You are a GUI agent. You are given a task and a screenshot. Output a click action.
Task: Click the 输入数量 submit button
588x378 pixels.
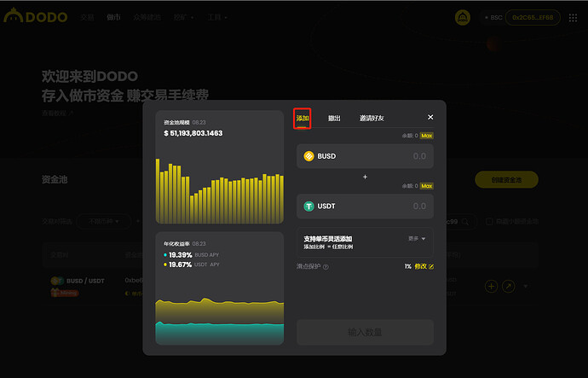[365, 332]
